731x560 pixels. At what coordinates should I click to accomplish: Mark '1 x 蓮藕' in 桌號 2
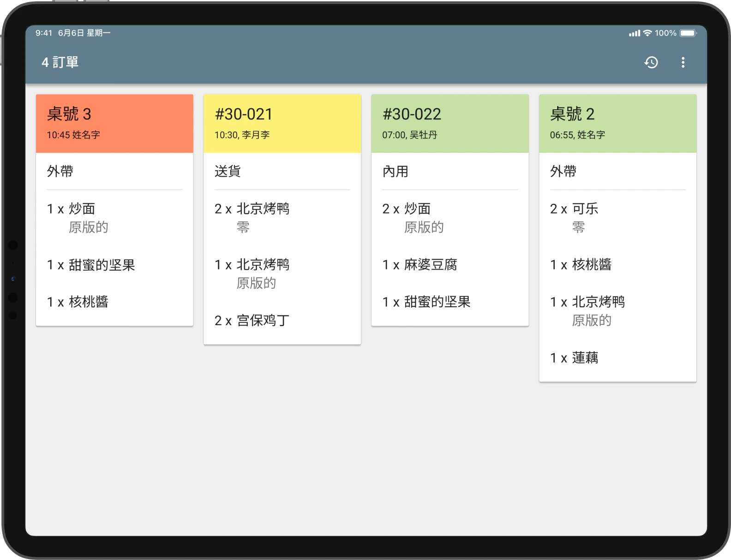(574, 357)
